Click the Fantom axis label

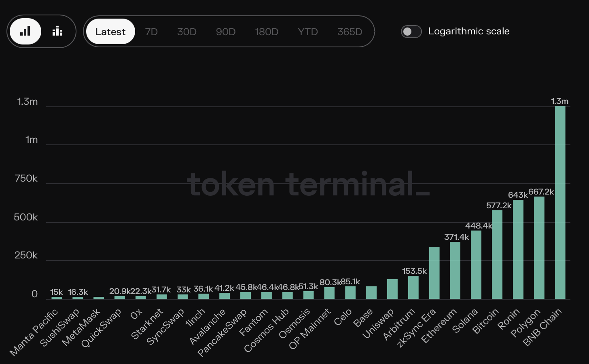[254, 323]
